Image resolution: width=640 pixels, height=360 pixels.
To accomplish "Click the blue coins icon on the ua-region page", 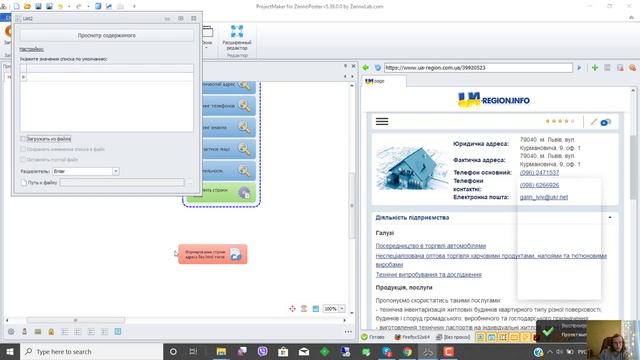I will [x=605, y=122].
